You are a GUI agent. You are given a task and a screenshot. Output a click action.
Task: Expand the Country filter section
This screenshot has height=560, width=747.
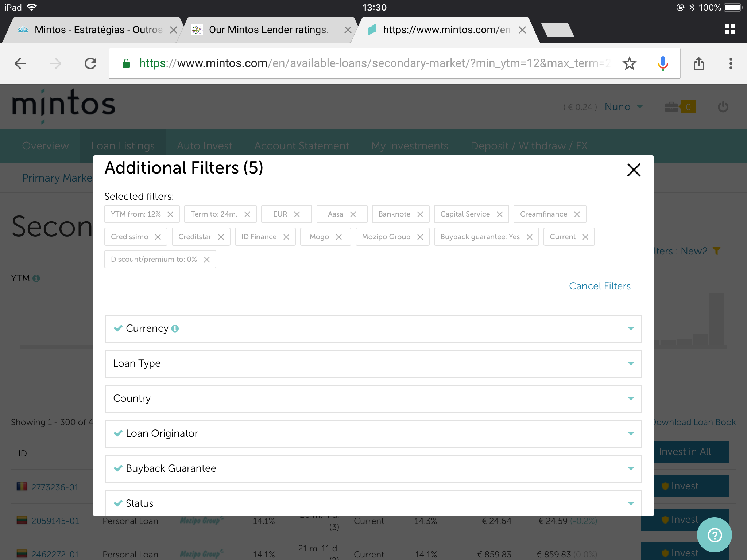click(x=373, y=399)
